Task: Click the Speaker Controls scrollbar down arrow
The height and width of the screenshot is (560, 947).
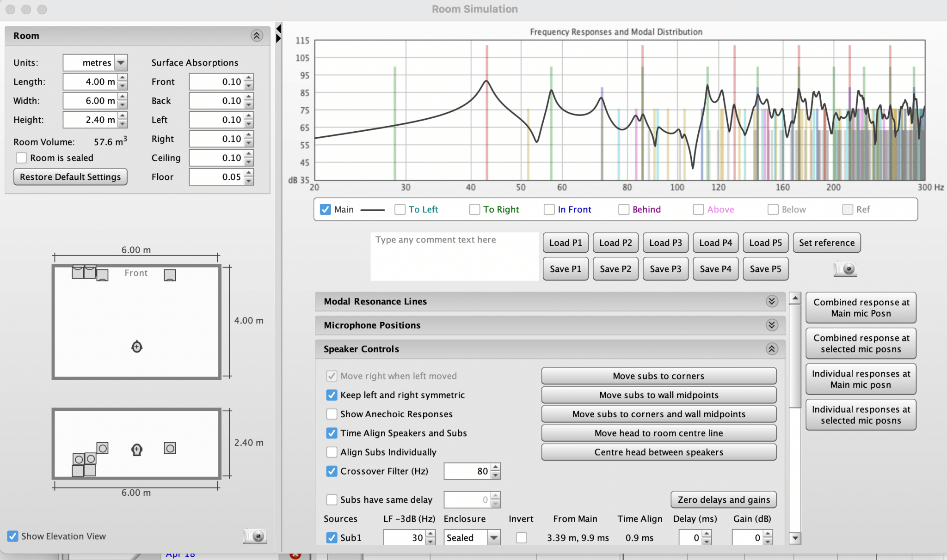Action: [x=795, y=538]
